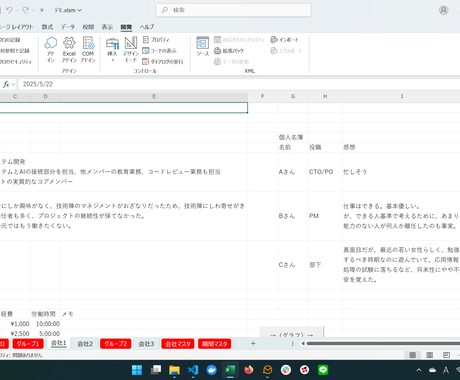460x380 pixels.
Task: Show hidden system tray icons chevron
Action: [x=419, y=370]
